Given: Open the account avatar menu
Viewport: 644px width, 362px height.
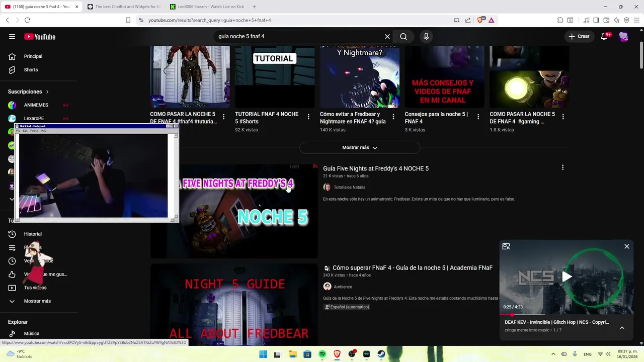Looking at the screenshot, I should coord(624,37).
